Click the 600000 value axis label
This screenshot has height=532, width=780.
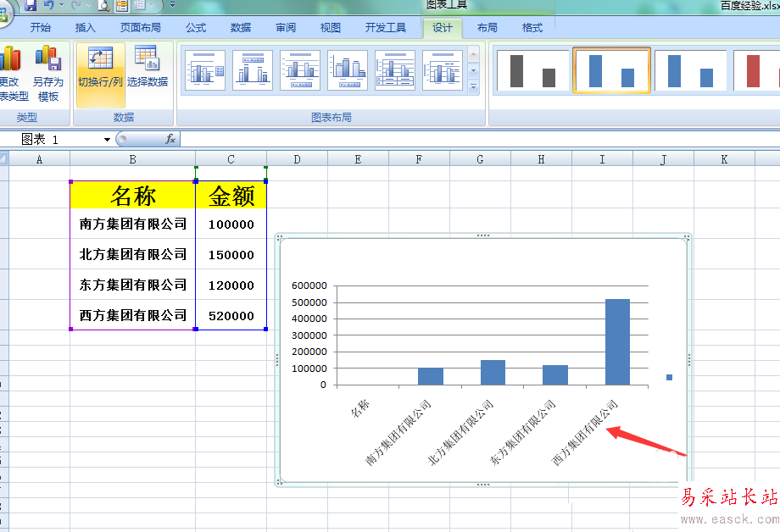tap(309, 285)
